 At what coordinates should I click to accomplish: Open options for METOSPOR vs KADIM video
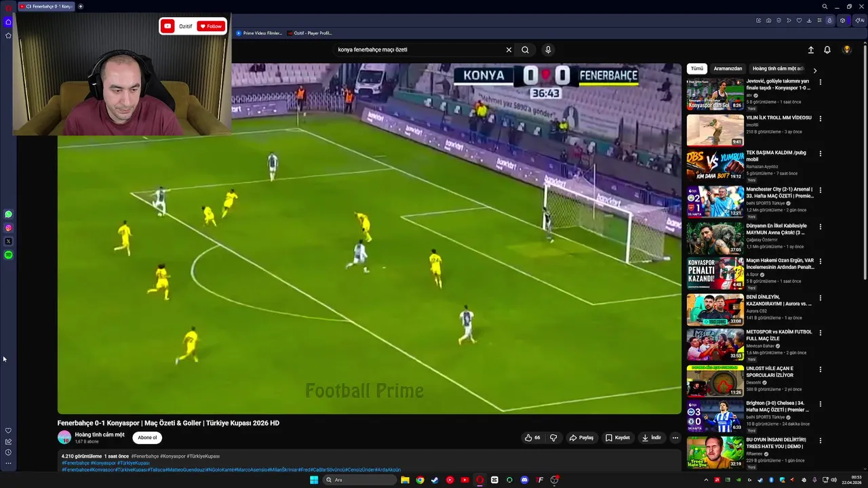tap(820, 333)
